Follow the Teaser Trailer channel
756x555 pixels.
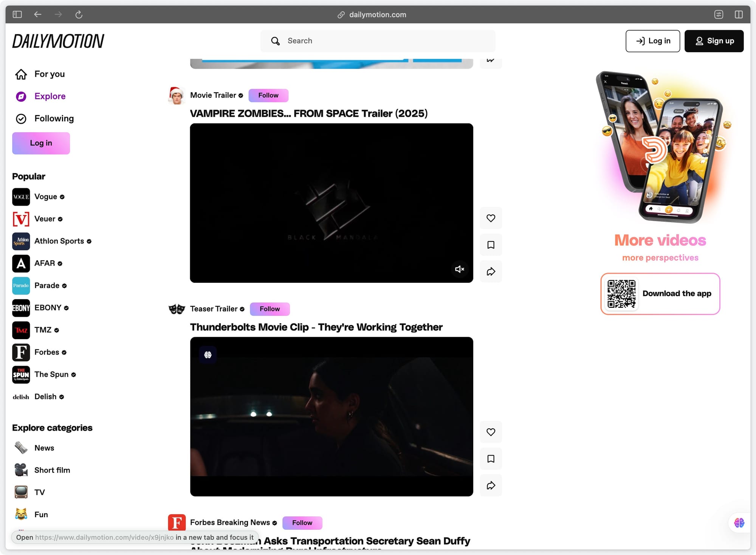click(270, 309)
